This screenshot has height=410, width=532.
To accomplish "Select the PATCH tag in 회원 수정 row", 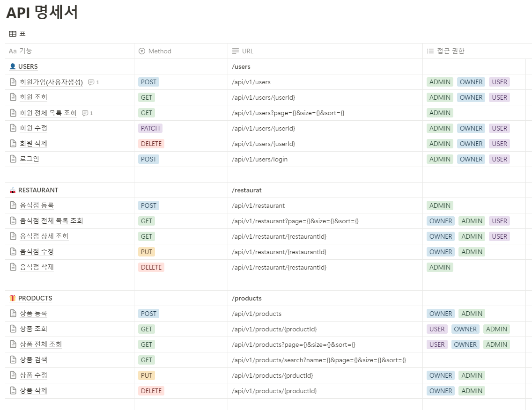I will [x=150, y=128].
